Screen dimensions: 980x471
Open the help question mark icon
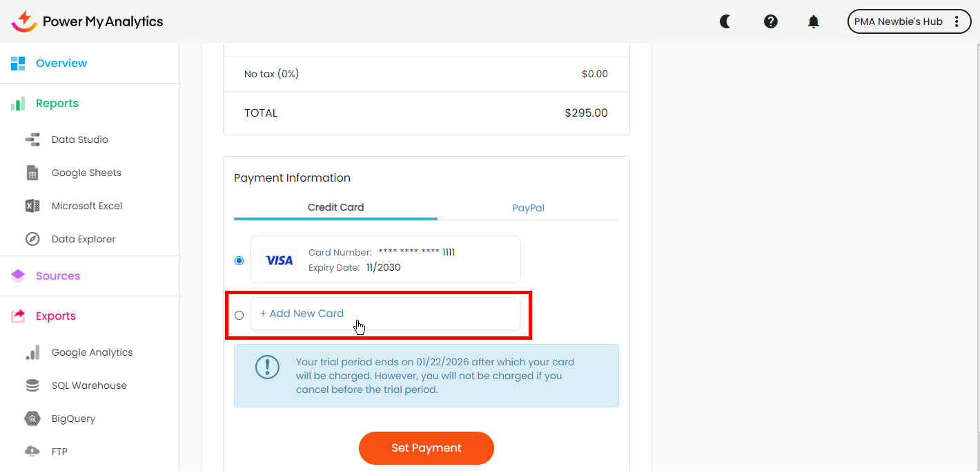(771, 21)
